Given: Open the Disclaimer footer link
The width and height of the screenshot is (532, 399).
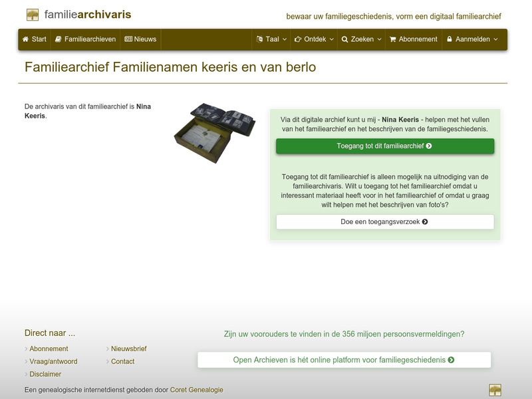Looking at the screenshot, I should pyautogui.click(x=45, y=374).
